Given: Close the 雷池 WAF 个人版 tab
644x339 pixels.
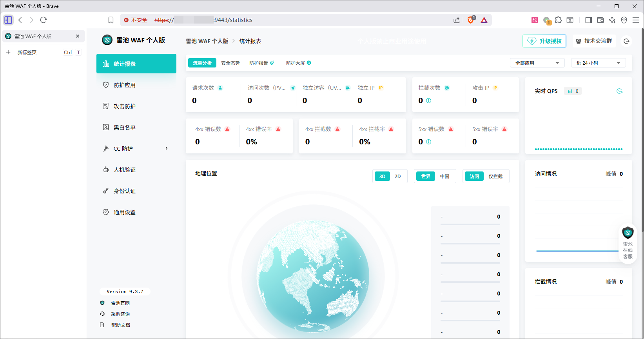Looking at the screenshot, I should point(78,36).
